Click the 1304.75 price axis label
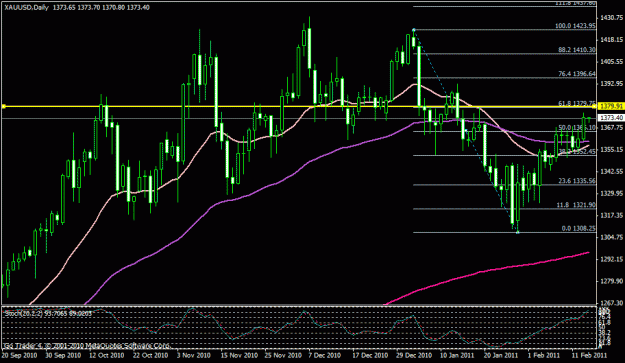Image resolution: width=625 pixels, height=363 pixels. (x=612, y=237)
